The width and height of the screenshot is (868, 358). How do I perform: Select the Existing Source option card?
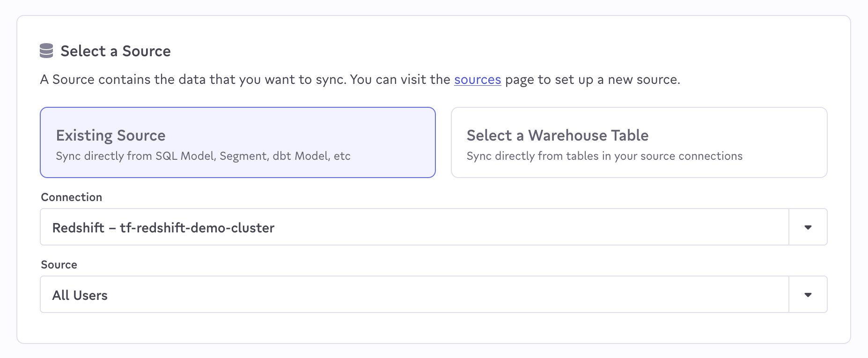[237, 142]
